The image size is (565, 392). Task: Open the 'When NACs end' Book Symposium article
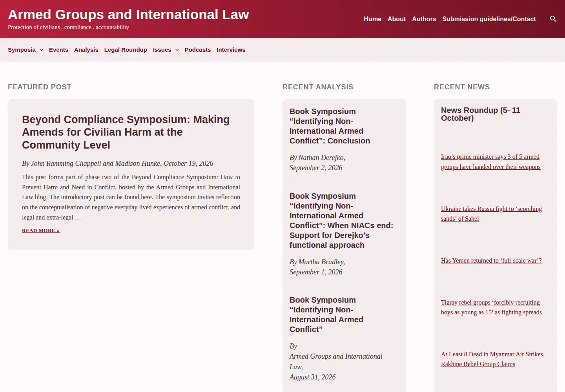pos(341,220)
